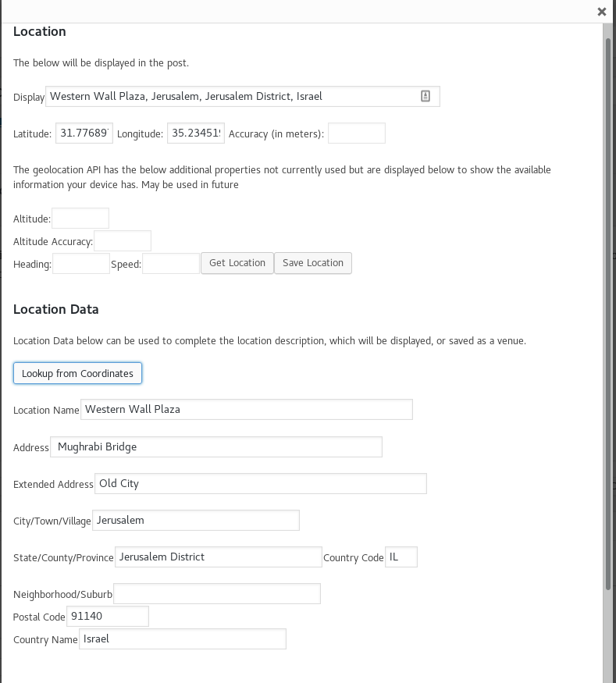Click the Get Location button

coord(237,263)
